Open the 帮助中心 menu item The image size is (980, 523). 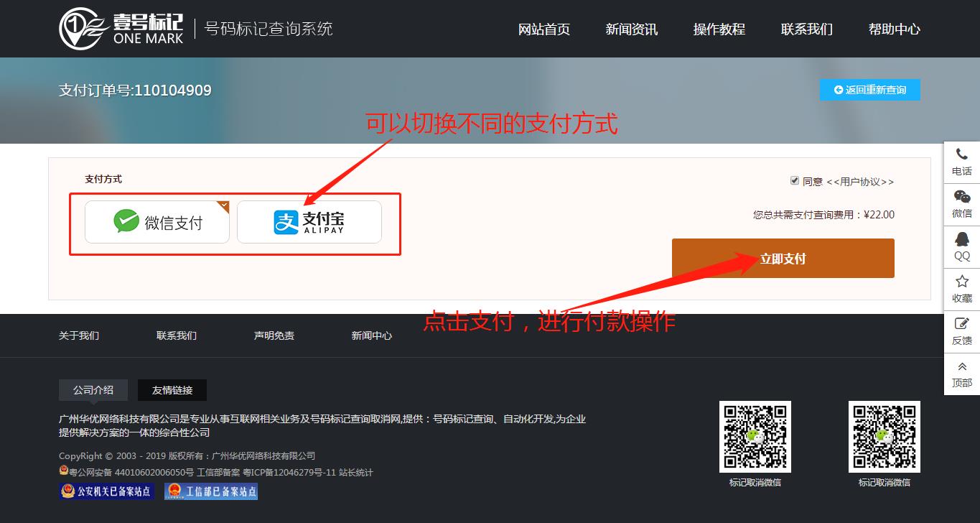(895, 29)
